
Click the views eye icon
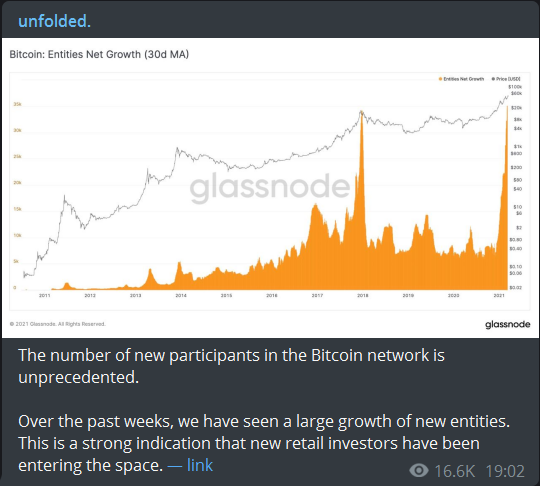419,471
